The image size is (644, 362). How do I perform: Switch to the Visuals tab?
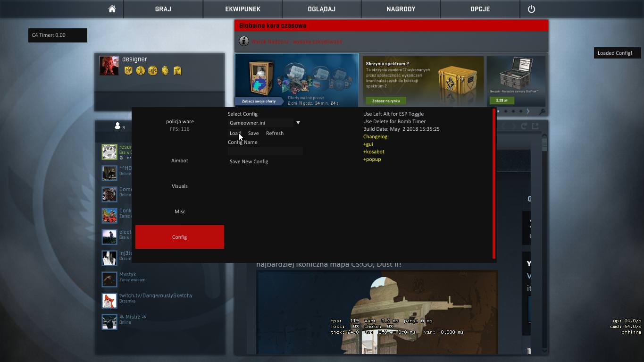180,186
